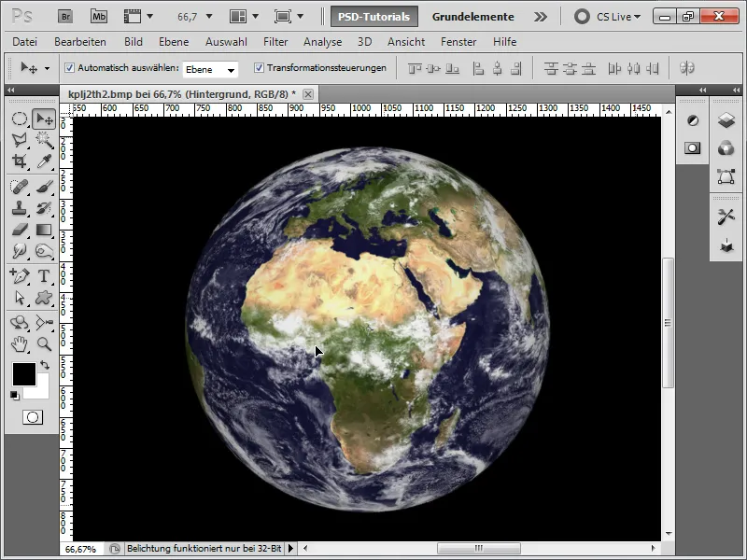
Task: Align horizontal centers of layers
Action: (x=498, y=69)
